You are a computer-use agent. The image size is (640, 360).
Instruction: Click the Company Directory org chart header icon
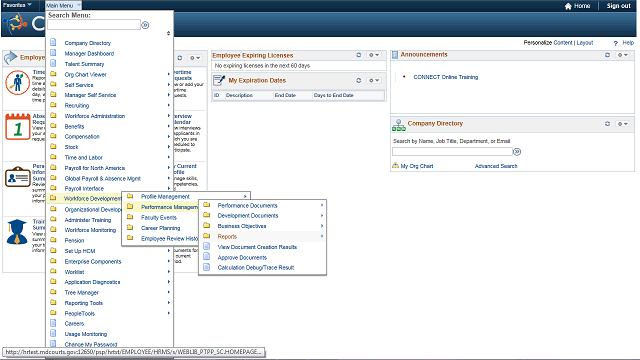coord(398,125)
